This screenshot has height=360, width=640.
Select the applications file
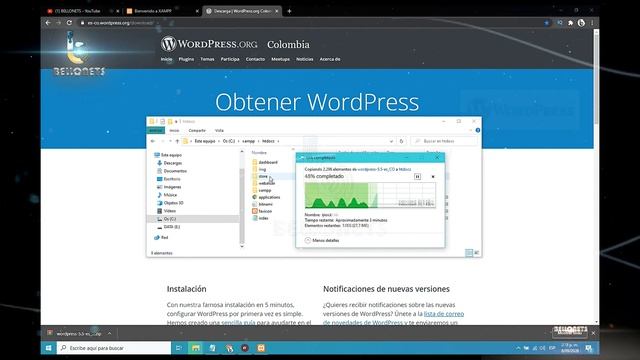[266, 197]
